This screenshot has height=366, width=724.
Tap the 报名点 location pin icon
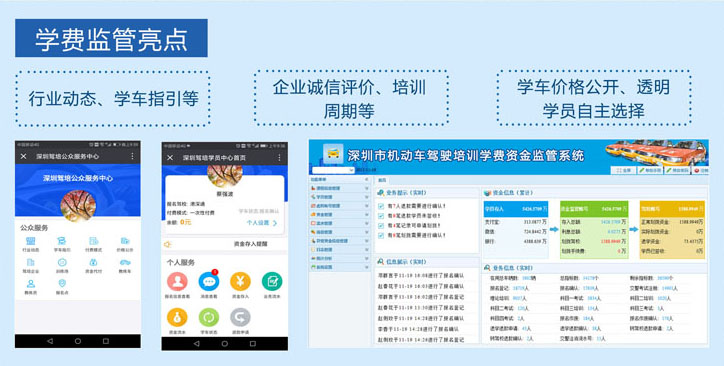[x=62, y=283]
